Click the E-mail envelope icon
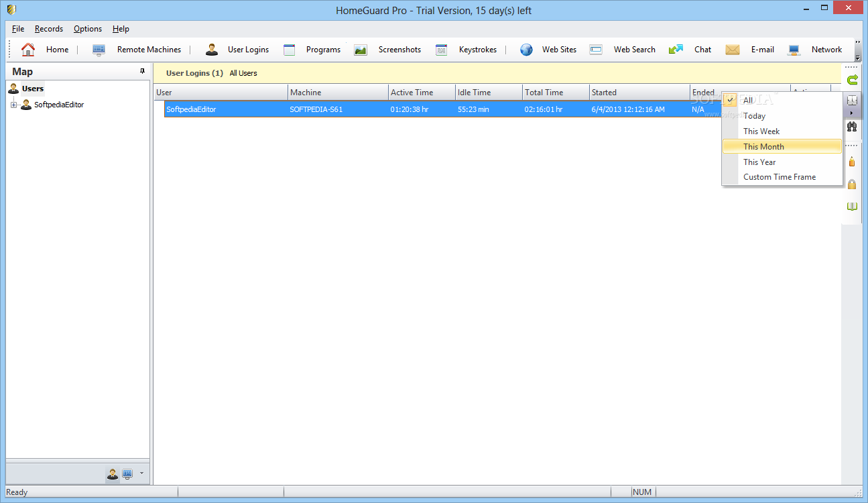 (x=733, y=50)
